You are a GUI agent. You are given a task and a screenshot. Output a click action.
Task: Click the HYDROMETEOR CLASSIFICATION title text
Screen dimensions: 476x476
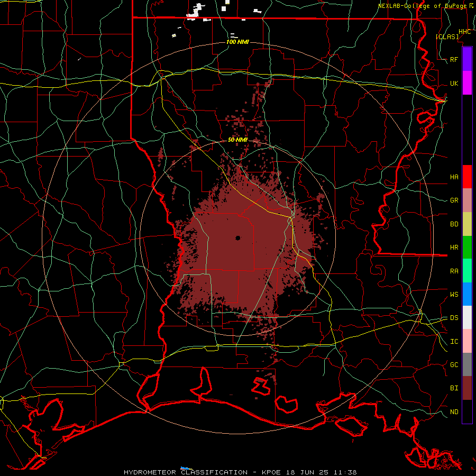click(186, 472)
